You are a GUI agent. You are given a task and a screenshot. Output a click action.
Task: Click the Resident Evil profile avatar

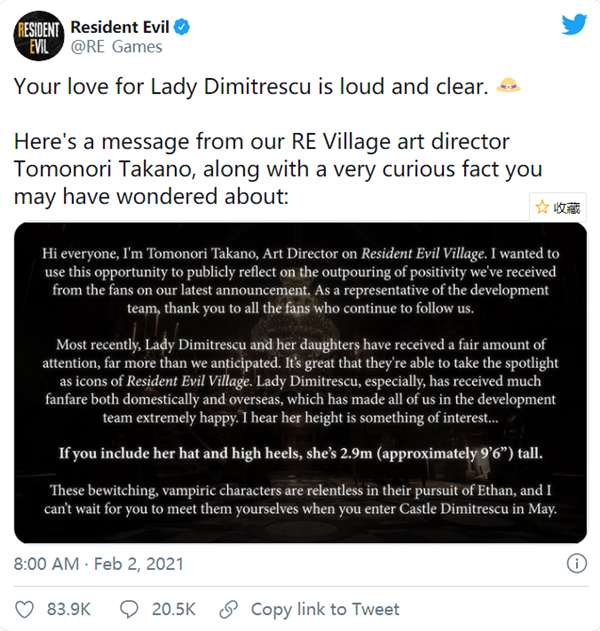pos(37,36)
